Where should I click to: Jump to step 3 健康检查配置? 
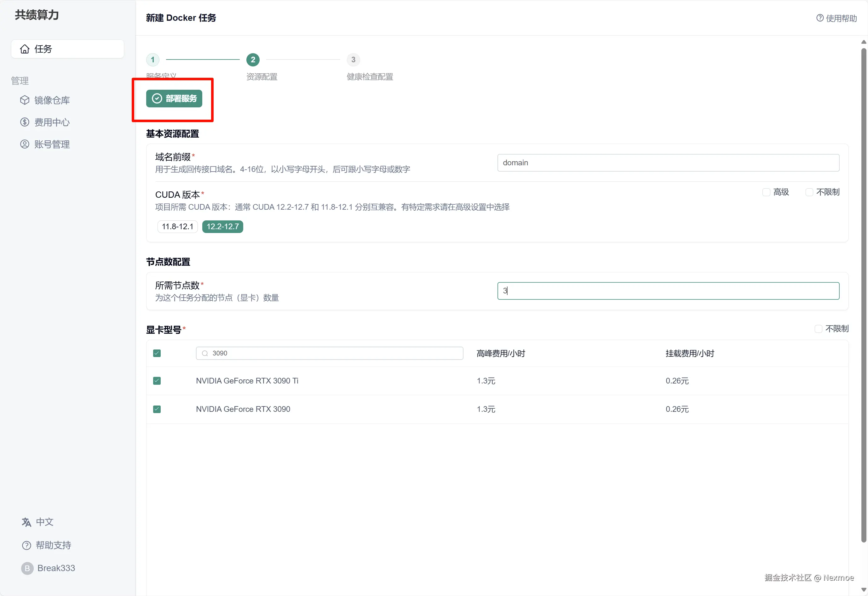pyautogui.click(x=353, y=60)
